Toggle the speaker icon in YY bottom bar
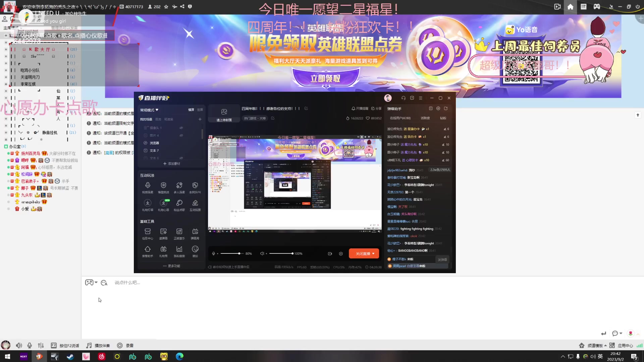 pyautogui.click(x=19, y=346)
